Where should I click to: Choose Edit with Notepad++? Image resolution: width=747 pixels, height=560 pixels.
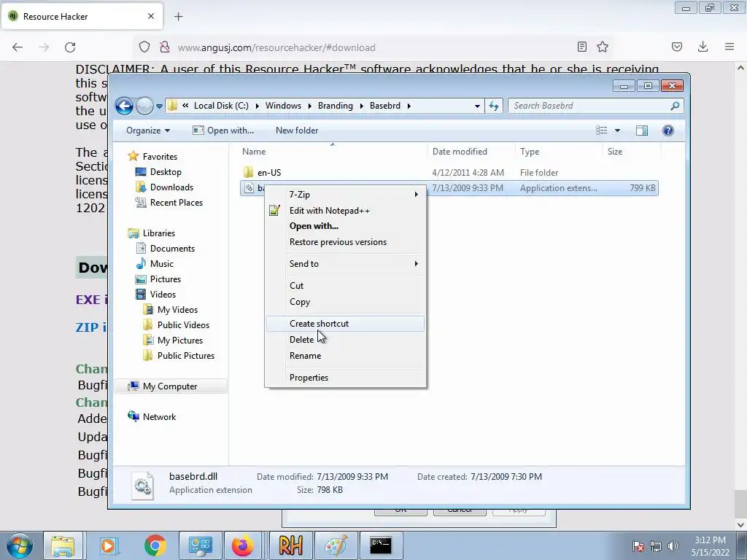(x=345, y=211)
